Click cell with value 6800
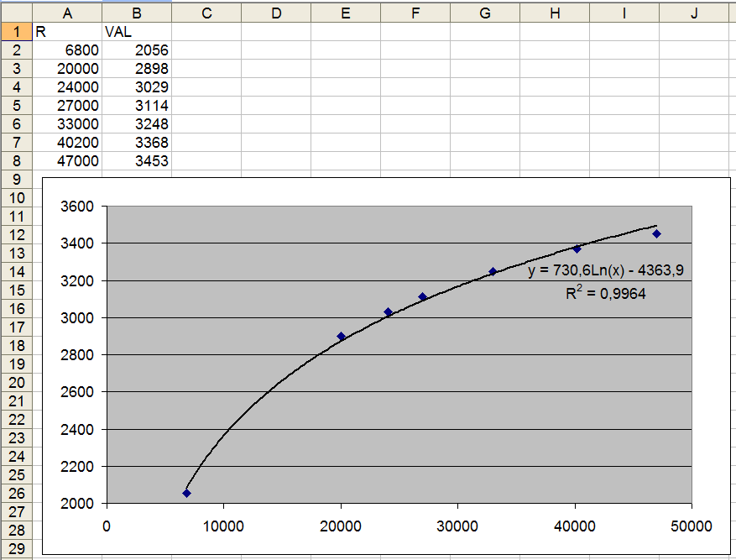 coord(67,50)
